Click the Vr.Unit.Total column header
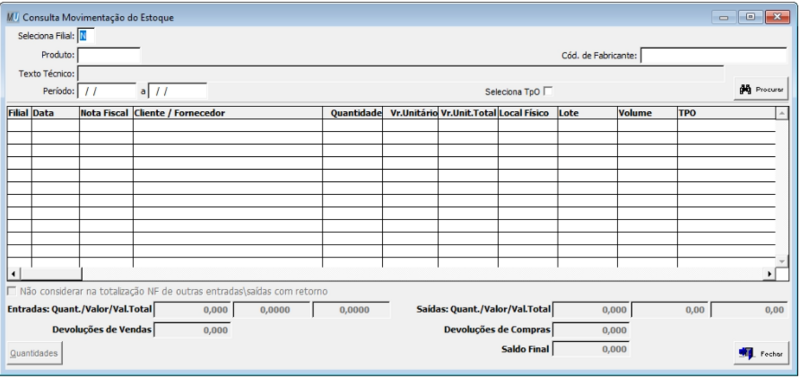The image size is (800, 378). pyautogui.click(x=468, y=113)
